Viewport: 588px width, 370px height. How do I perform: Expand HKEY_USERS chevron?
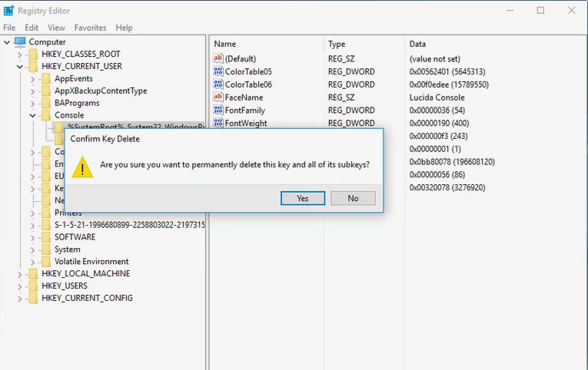(x=19, y=286)
